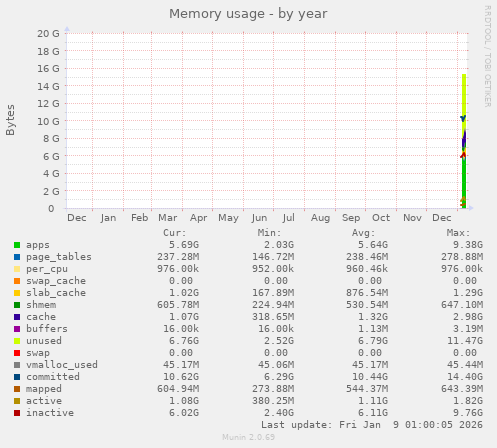Screen dimensions: 497x448
Task: Click the 'Avg:' column header
Action: click(x=363, y=233)
